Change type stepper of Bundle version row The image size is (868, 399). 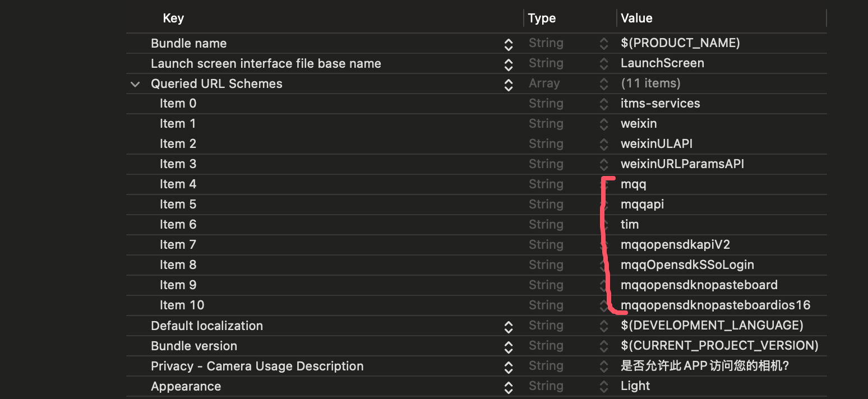click(x=603, y=346)
